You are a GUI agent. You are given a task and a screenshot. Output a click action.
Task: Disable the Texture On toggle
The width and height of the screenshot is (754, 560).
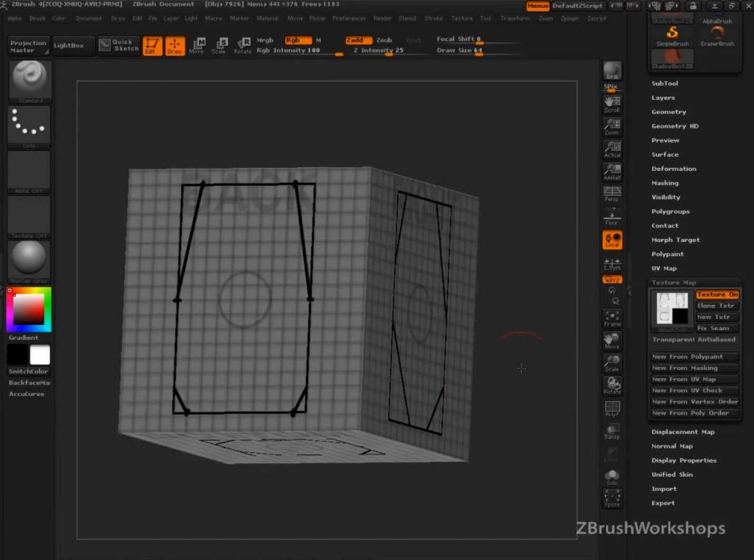tap(717, 294)
